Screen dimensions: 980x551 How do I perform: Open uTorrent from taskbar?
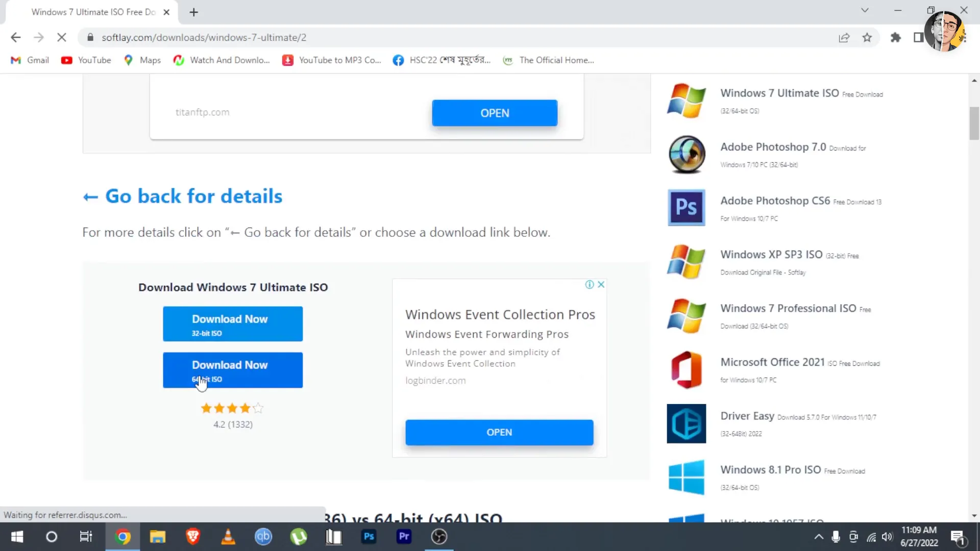tap(299, 537)
